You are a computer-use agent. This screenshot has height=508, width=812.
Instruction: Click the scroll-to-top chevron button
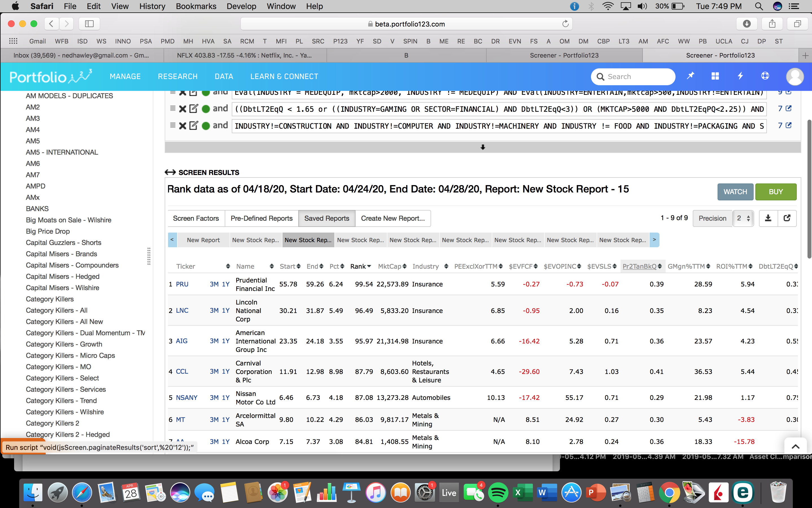[795, 446]
